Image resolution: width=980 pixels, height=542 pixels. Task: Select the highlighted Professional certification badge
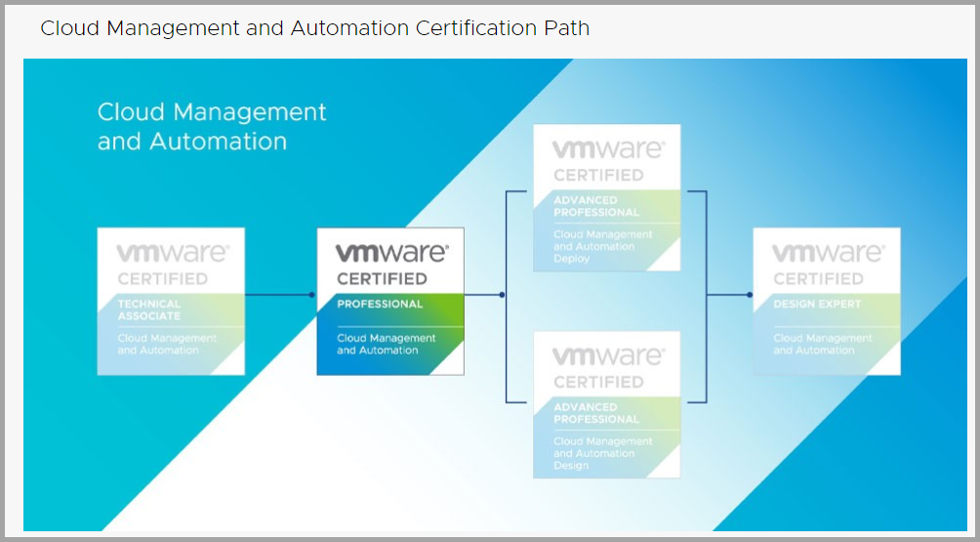[390, 302]
